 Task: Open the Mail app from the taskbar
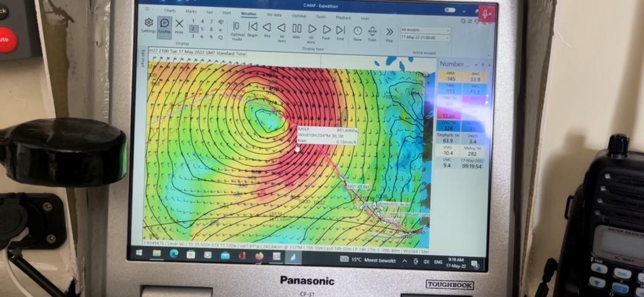pyautogui.click(x=225, y=256)
